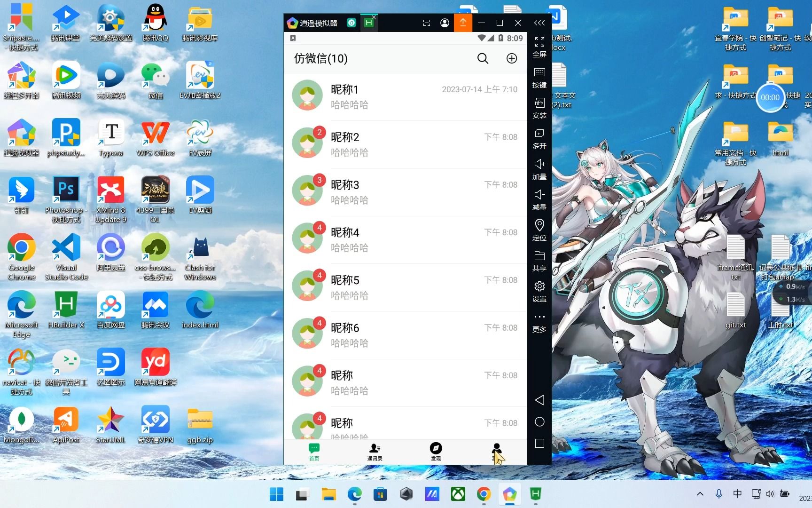Open 百度网盘 desktop icon
Screen dimensions: 812x508
111,310
